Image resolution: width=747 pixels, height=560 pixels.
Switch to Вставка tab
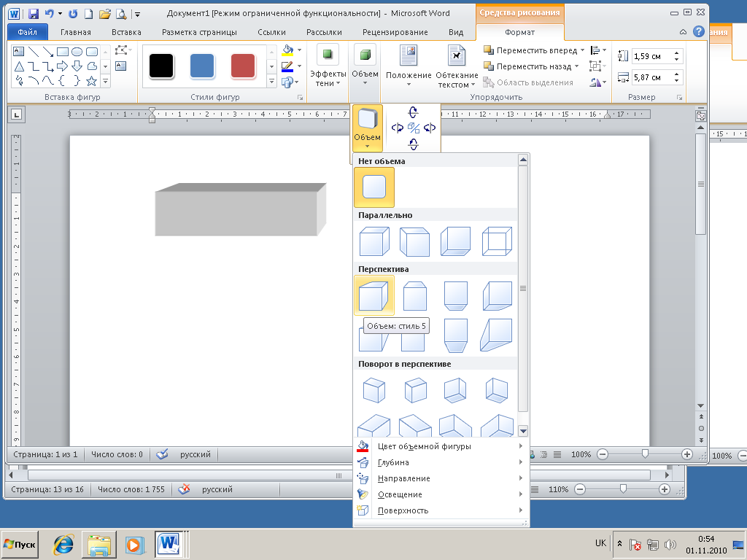(x=126, y=32)
